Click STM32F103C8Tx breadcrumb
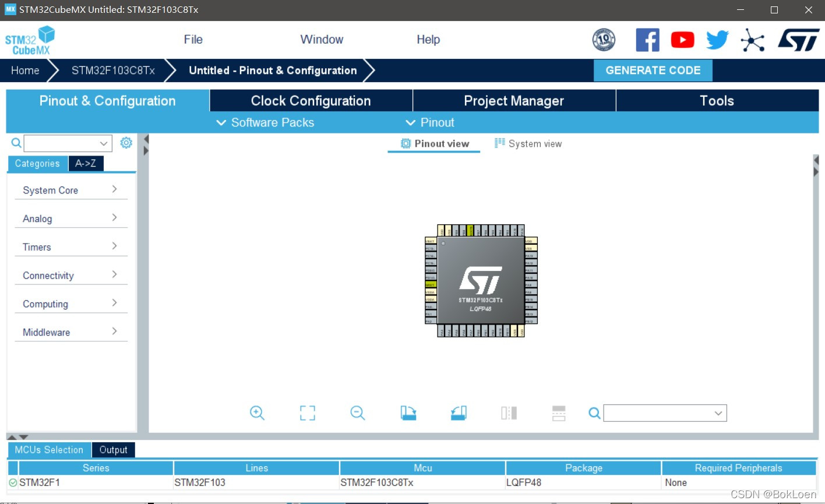The image size is (825, 504). coord(113,71)
